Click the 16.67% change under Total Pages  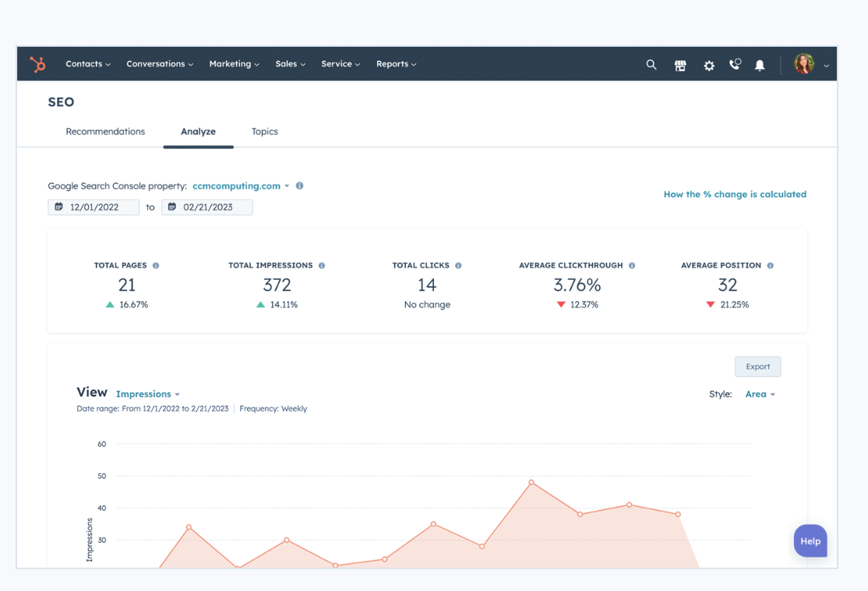click(127, 305)
